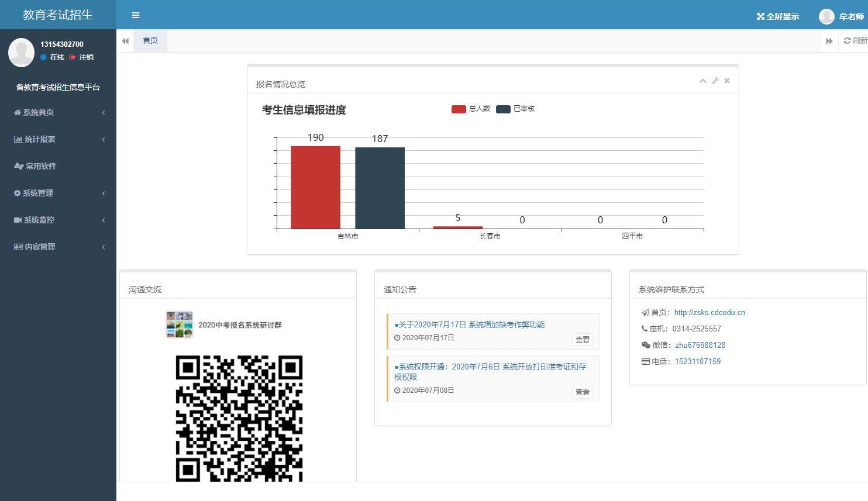Click the dark 吉林市 bar labeled 187
This screenshot has height=501, width=868.
click(380, 188)
